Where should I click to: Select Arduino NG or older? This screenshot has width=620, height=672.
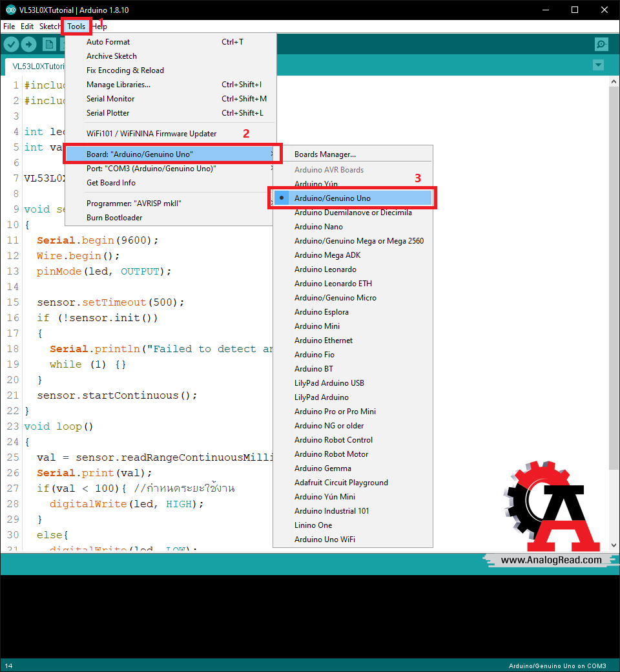353,425
